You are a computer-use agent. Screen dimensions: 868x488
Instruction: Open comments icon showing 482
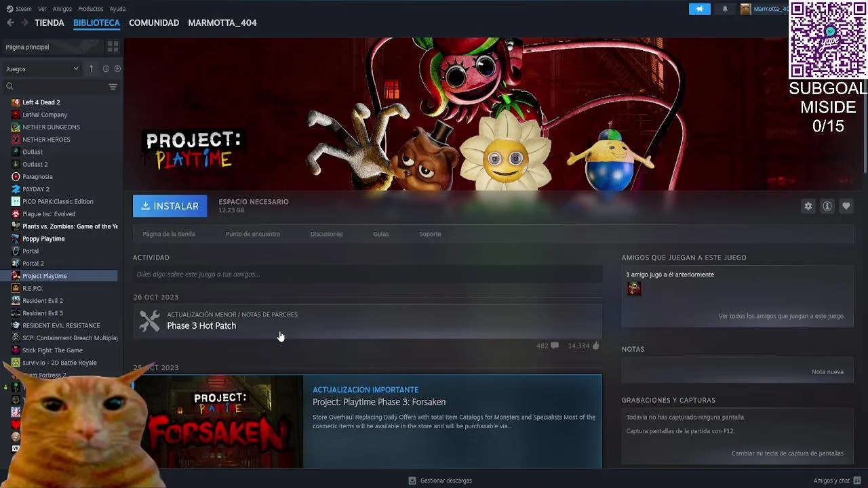tap(554, 346)
